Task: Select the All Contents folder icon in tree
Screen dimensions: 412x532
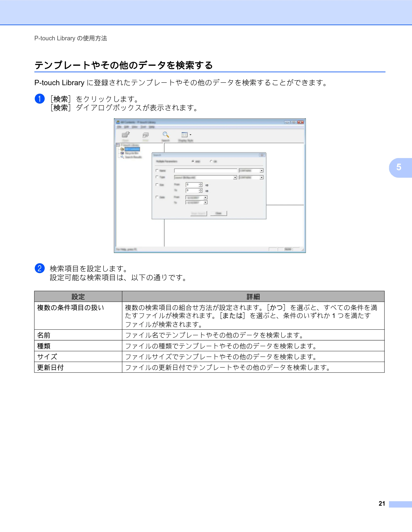Action: coord(122,149)
